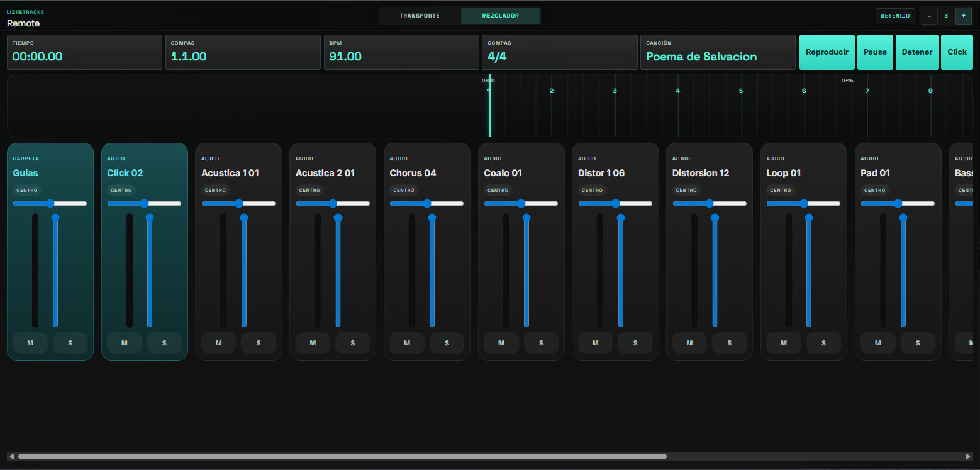Click the horizontal scrollbar thumb
This screenshot has height=470, width=980.
342,456
